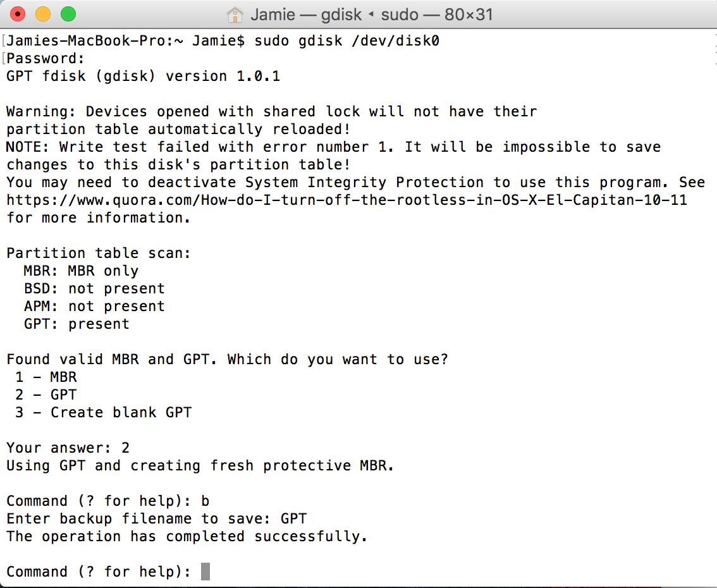Minimize the window using yellow button
Viewport: 717px width, 588px height.
pyautogui.click(x=43, y=14)
